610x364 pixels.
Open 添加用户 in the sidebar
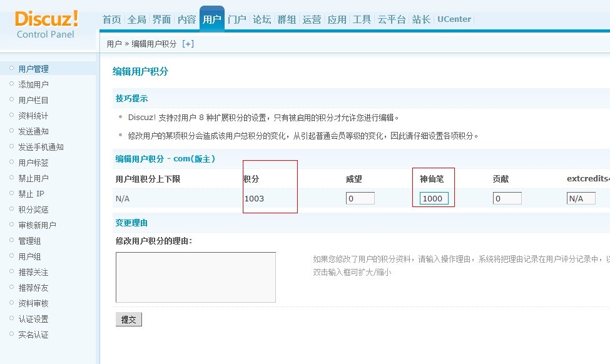33,84
